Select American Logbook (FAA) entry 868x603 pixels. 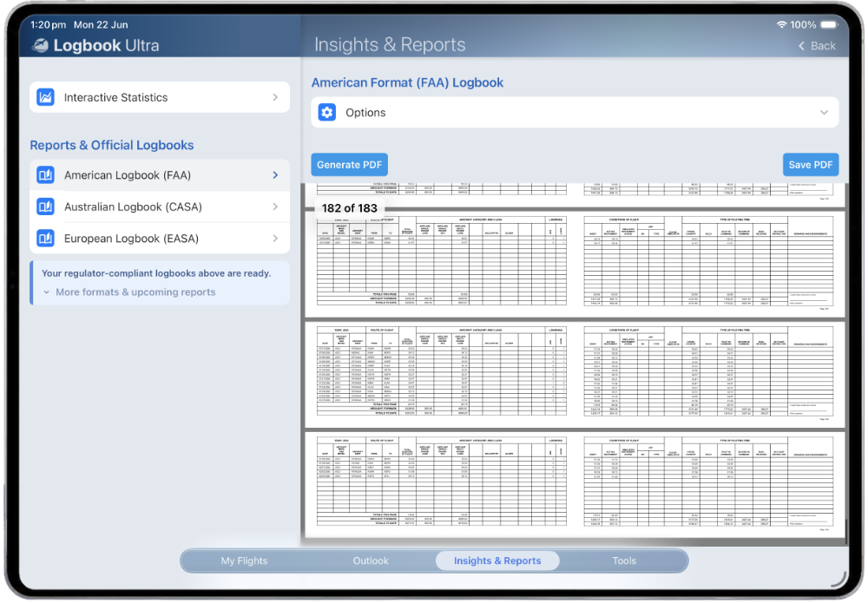pyautogui.click(x=160, y=175)
